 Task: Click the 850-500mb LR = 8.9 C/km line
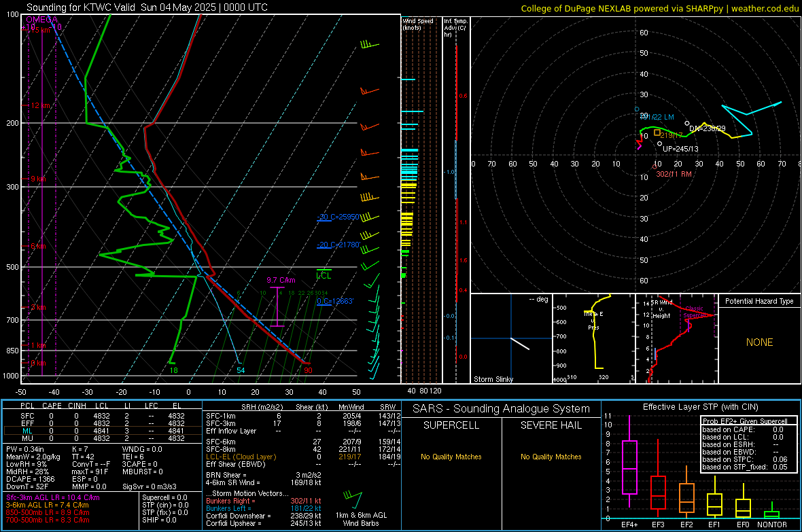click(x=48, y=512)
